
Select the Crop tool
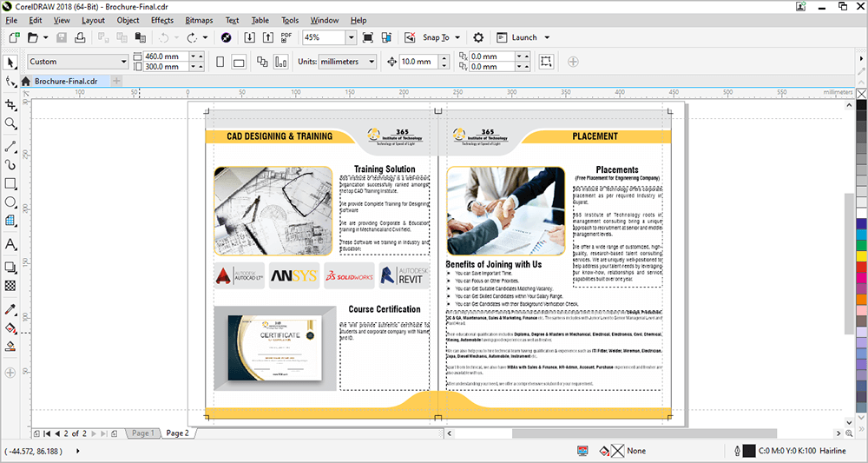tap(10, 104)
